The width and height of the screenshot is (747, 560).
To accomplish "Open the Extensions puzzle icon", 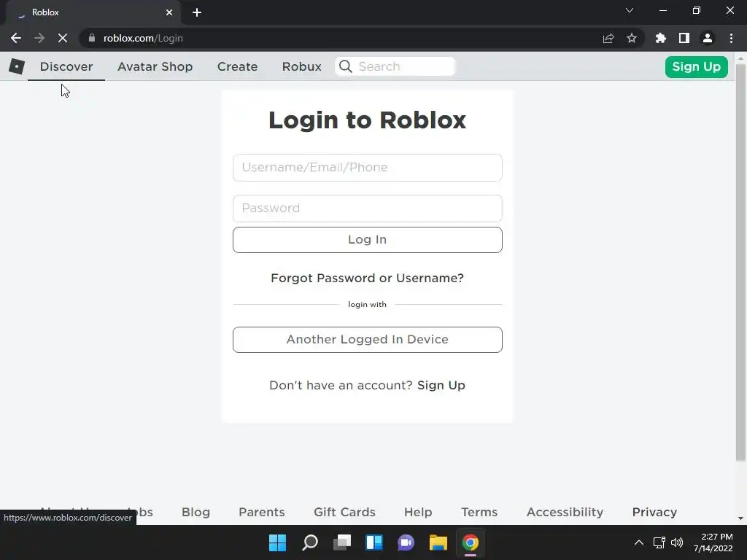I will [x=661, y=38].
